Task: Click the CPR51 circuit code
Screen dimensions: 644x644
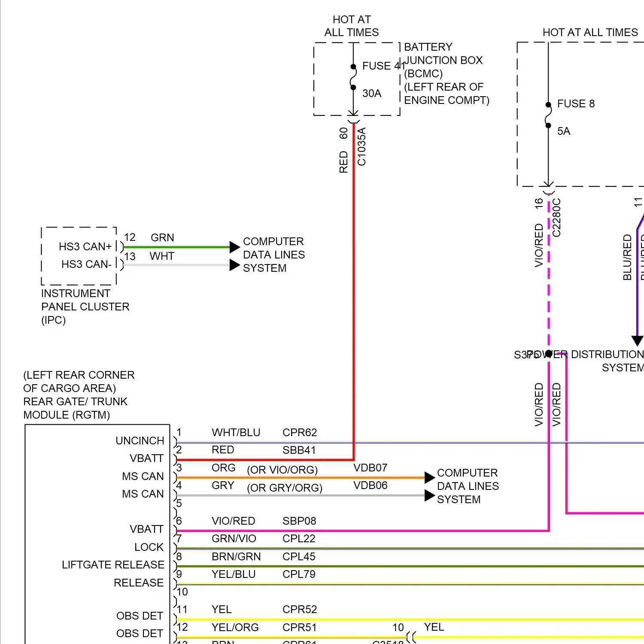Action: point(299,627)
